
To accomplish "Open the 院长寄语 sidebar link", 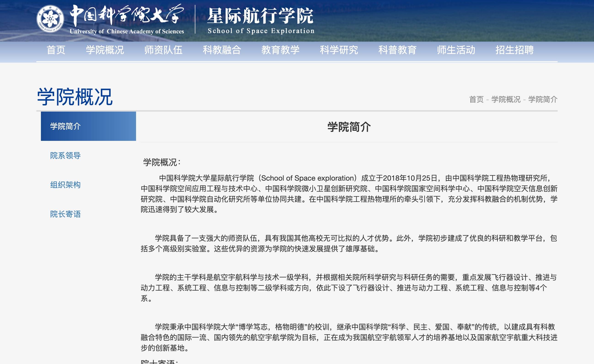I will [x=65, y=214].
